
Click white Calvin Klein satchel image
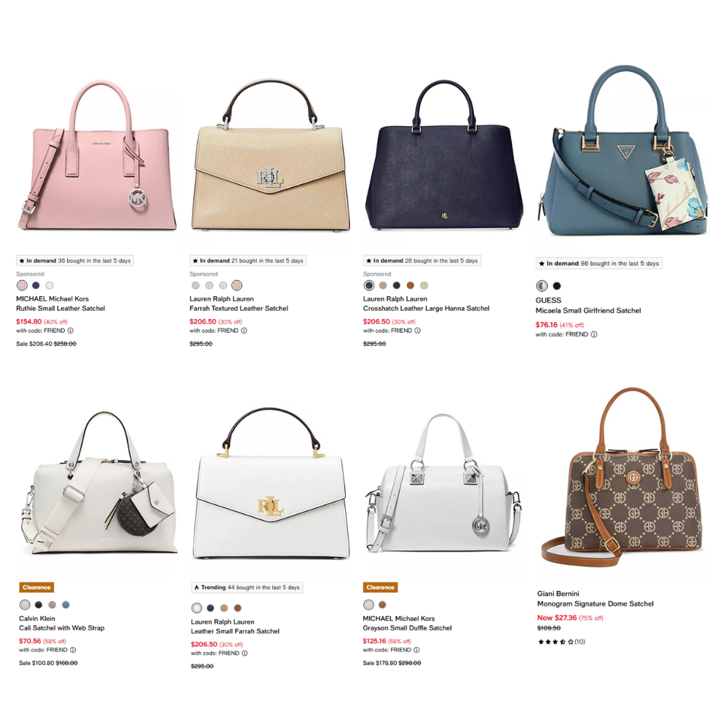(x=99, y=483)
